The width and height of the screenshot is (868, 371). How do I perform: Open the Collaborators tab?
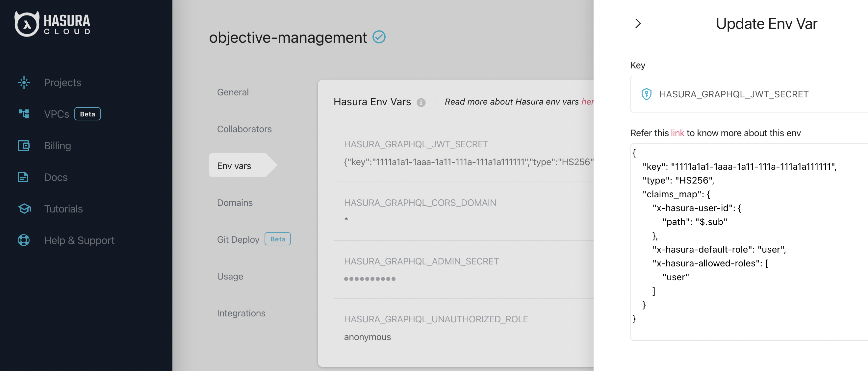pyautogui.click(x=244, y=129)
